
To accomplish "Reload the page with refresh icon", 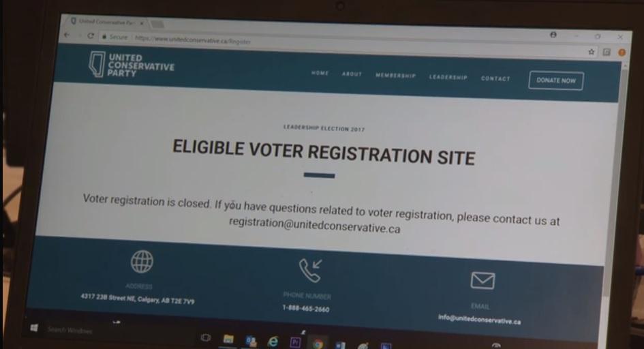I will 91,36.
